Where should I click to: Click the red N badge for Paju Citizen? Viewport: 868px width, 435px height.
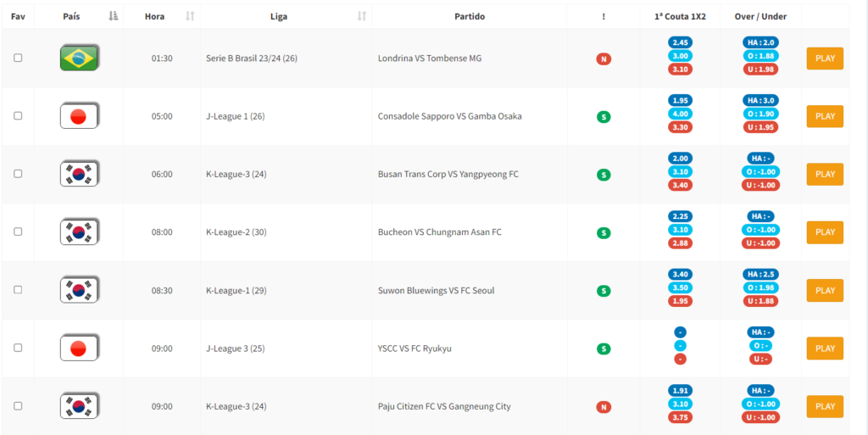pos(604,407)
